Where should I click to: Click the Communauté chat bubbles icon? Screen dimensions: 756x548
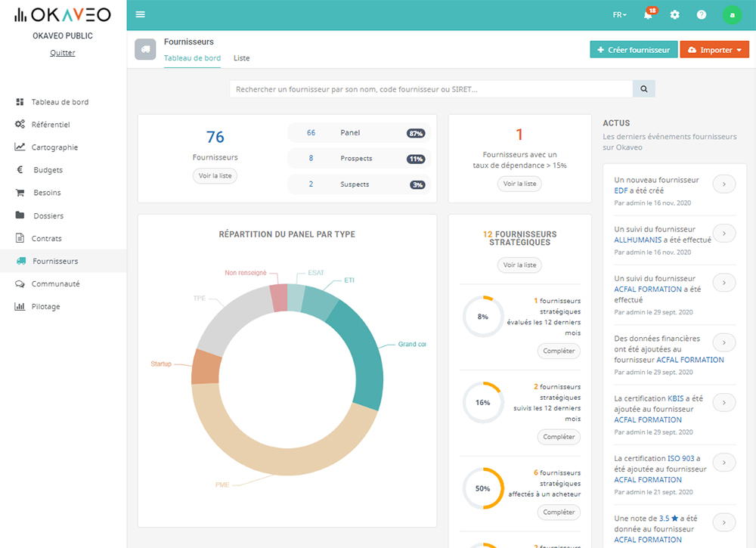click(20, 284)
